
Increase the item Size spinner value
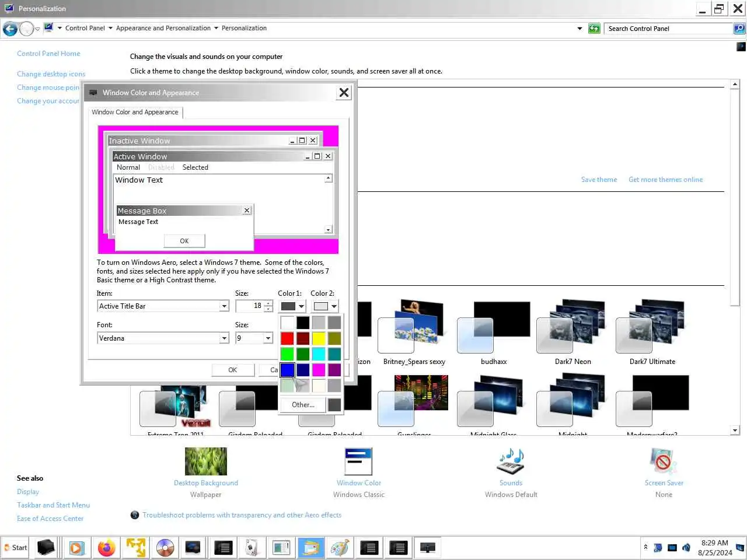pyautogui.click(x=268, y=303)
